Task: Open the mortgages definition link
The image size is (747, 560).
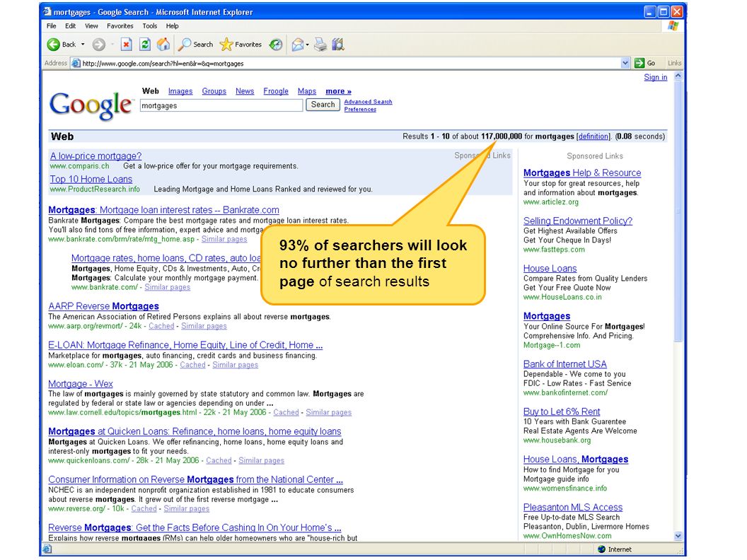Action: pyautogui.click(x=593, y=136)
